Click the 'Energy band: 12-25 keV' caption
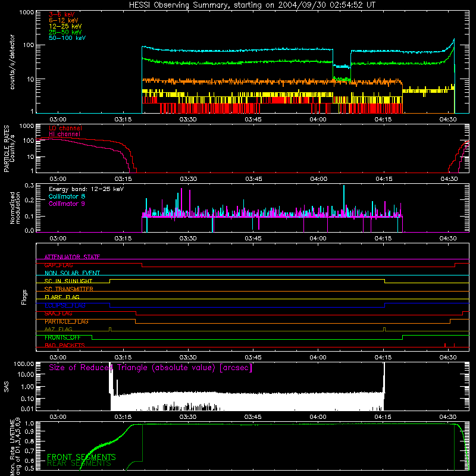Image resolution: width=476 pixels, height=476 pixels. [x=86, y=189]
